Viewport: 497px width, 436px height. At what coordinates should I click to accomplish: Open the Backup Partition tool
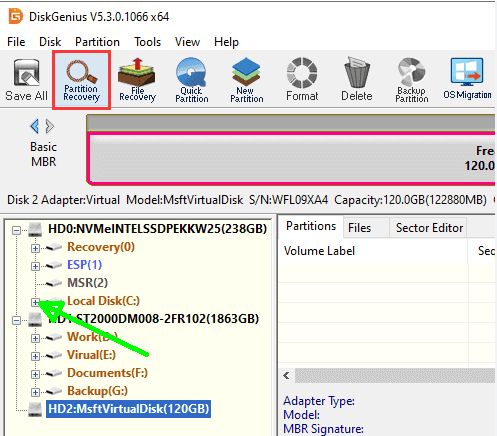(412, 80)
